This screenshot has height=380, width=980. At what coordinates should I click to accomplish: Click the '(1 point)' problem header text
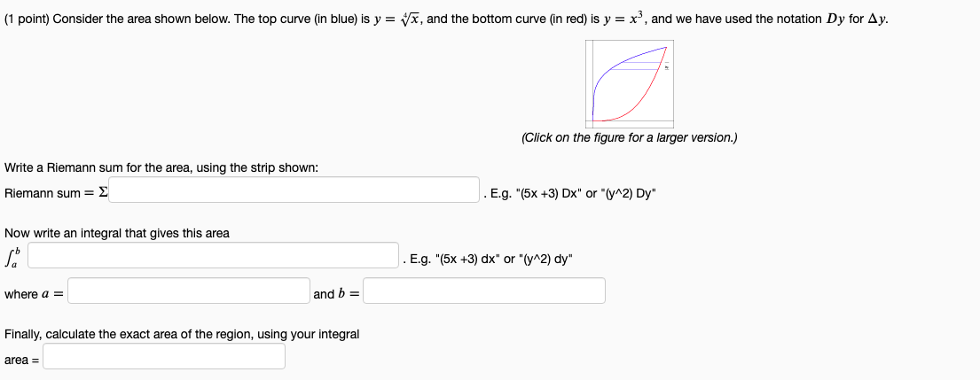pyautogui.click(x=27, y=19)
